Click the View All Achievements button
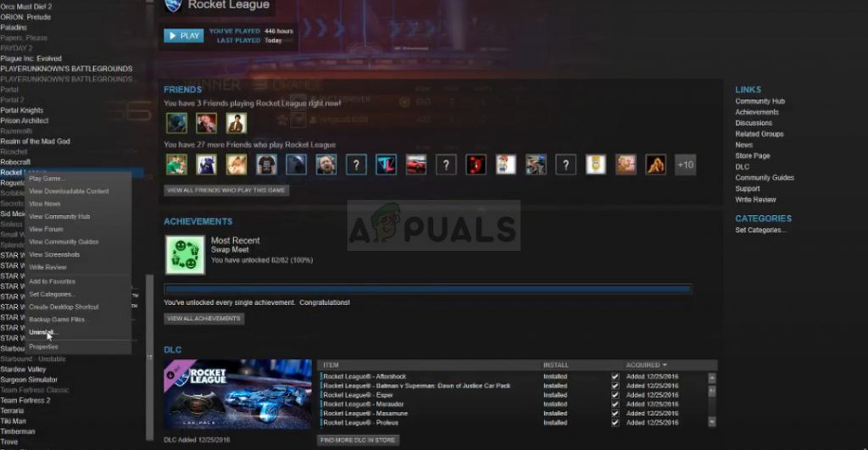 [203, 319]
